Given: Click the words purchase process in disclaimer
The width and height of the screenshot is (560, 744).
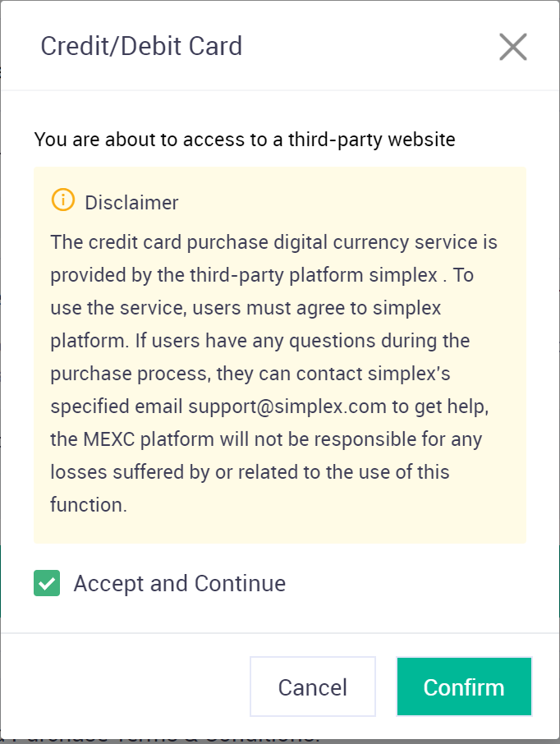Looking at the screenshot, I should click(131, 374).
